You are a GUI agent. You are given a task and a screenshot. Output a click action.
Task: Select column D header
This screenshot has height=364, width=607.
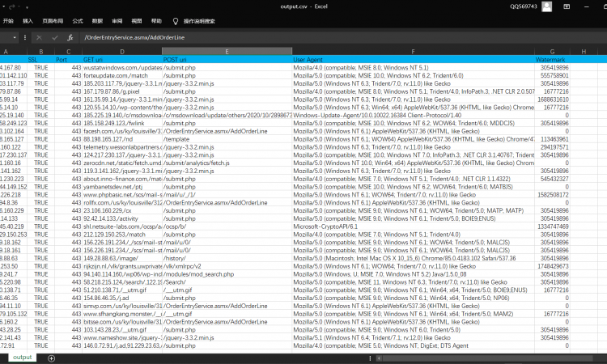coord(122,52)
